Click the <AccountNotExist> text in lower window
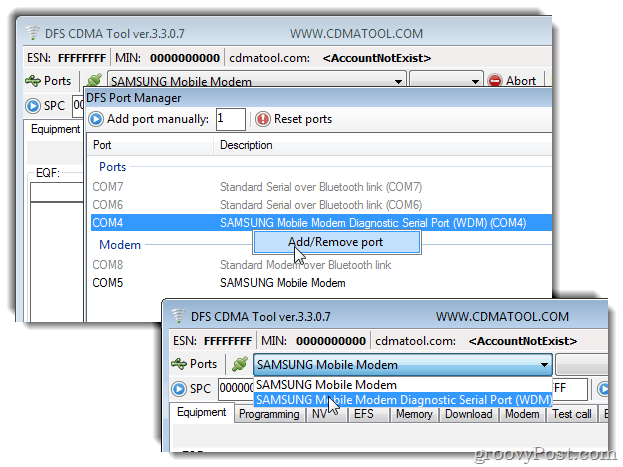 (522, 341)
